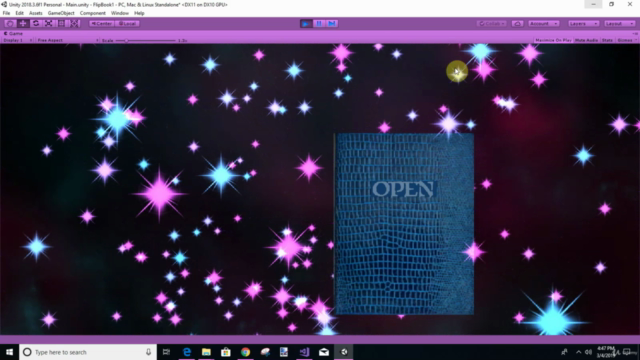Show hidden system tray icons
The height and width of the screenshot is (360, 640).
coord(578,352)
